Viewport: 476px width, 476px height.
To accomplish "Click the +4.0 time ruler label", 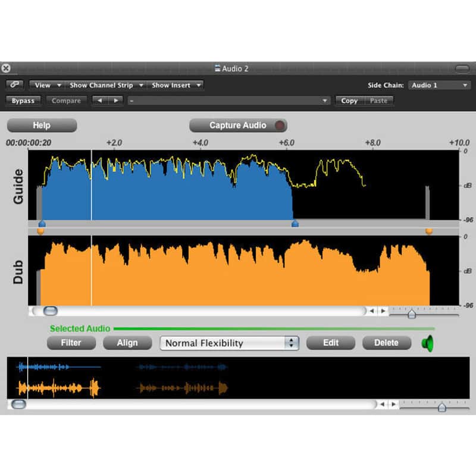I will point(201,143).
